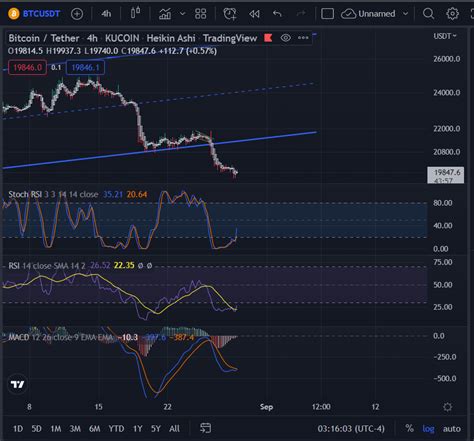This screenshot has width=474, height=441.
Task: Set the 1M time range
Action: [56, 429]
